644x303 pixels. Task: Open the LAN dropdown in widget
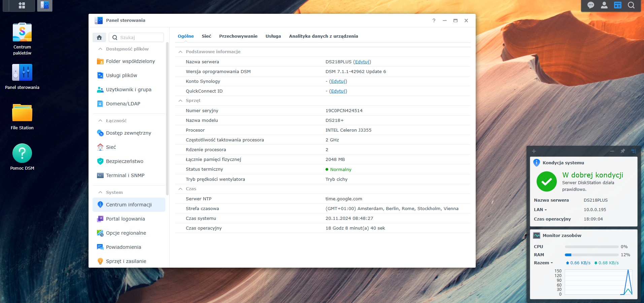(x=540, y=209)
